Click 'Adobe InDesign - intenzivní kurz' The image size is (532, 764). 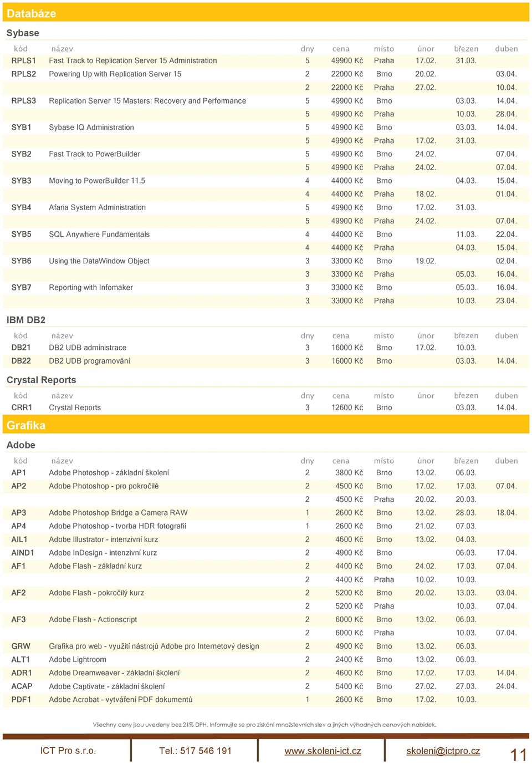pyautogui.click(x=103, y=553)
